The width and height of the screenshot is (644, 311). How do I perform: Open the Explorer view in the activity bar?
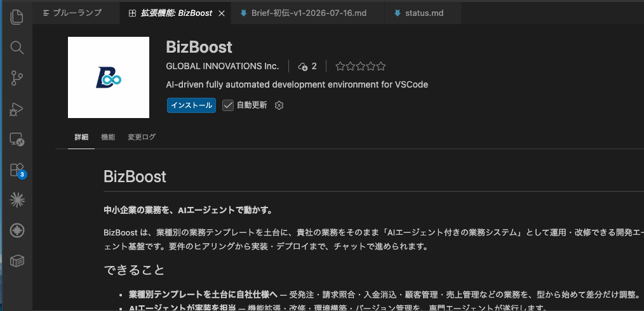17,17
